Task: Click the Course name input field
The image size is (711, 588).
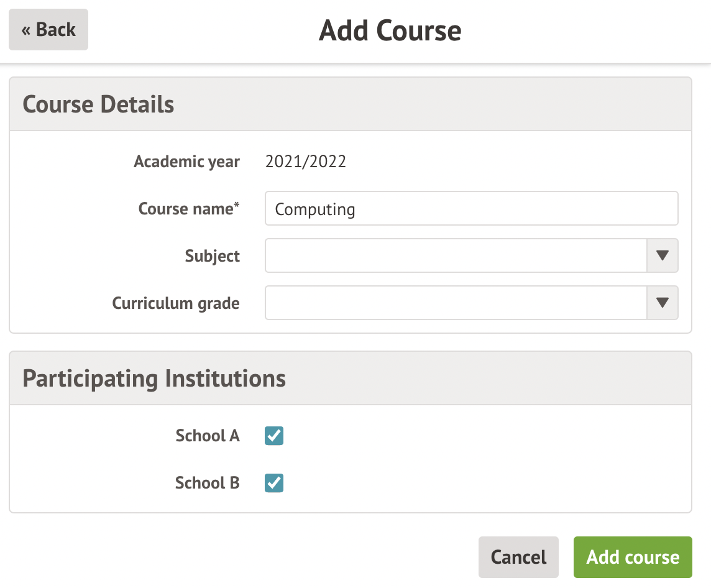Action: (x=471, y=209)
